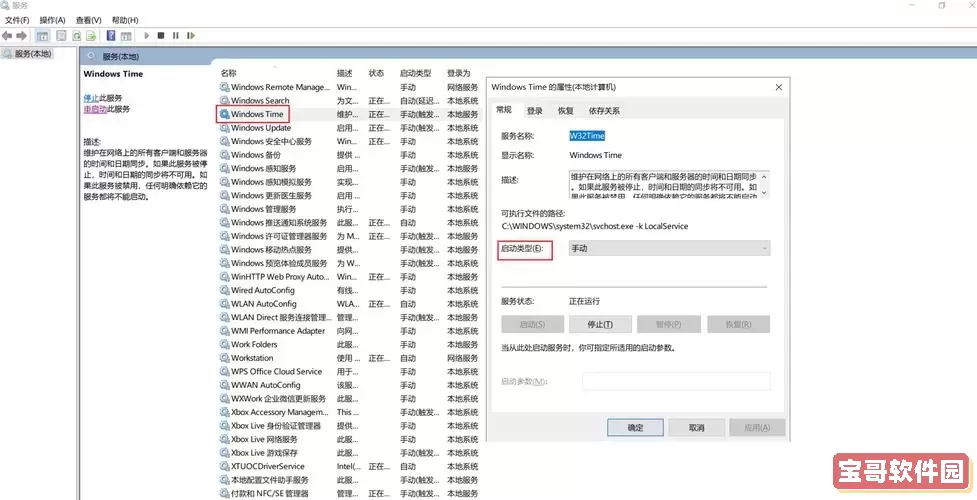Select the Xbox Live 网络服务 row
This screenshot has height=500, width=977.
(349, 439)
